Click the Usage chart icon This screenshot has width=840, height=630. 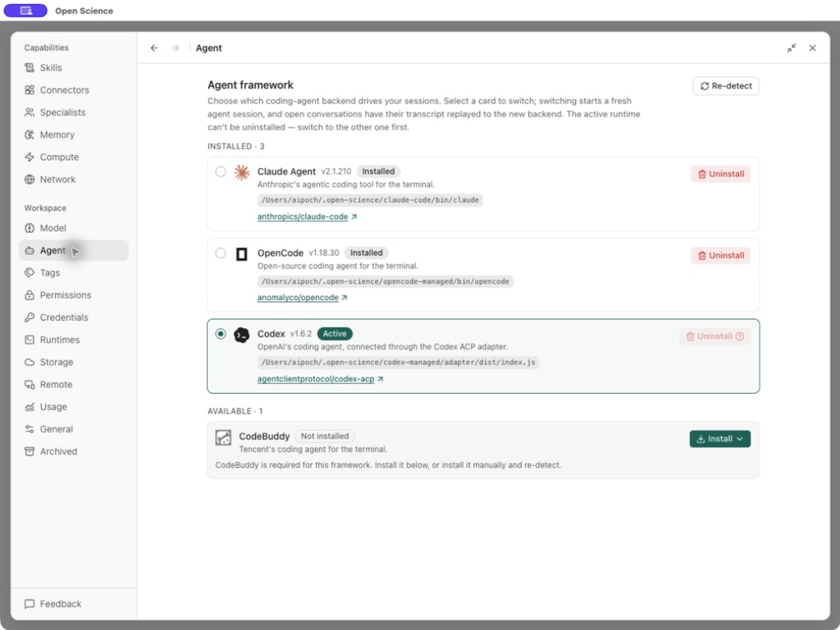tap(30, 407)
